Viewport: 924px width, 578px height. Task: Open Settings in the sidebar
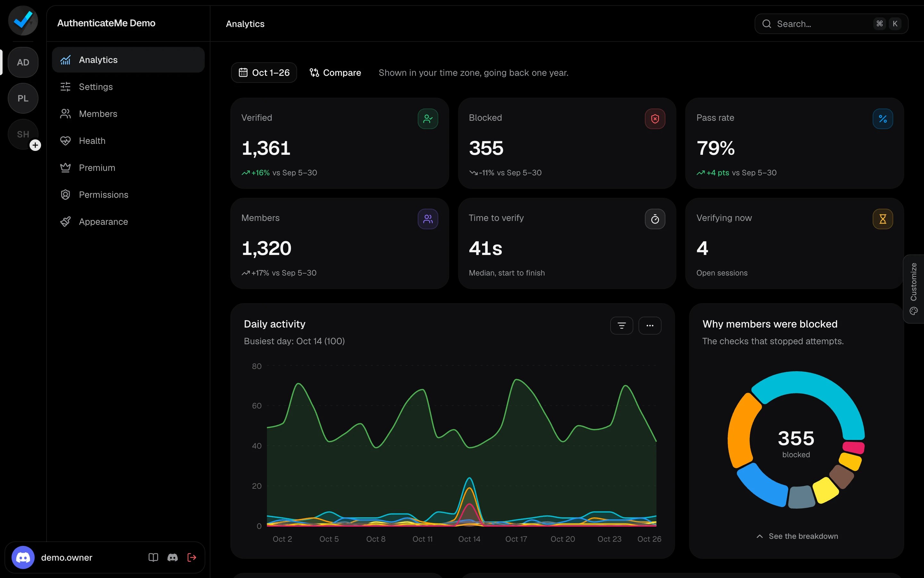tap(128, 87)
